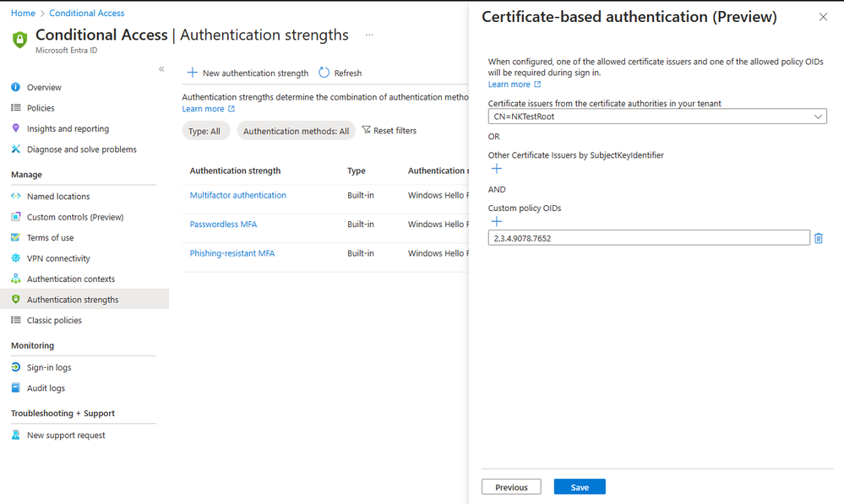This screenshot has height=504, width=844.
Task: Open the Passwordless MFA strength
Action: (x=223, y=225)
